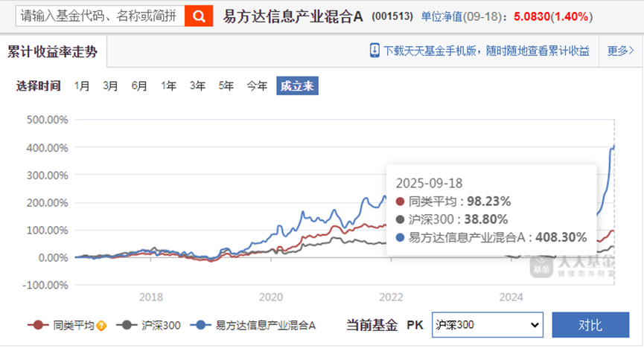Click the 对比 compare button
This screenshot has height=348, width=644.
coord(590,325)
